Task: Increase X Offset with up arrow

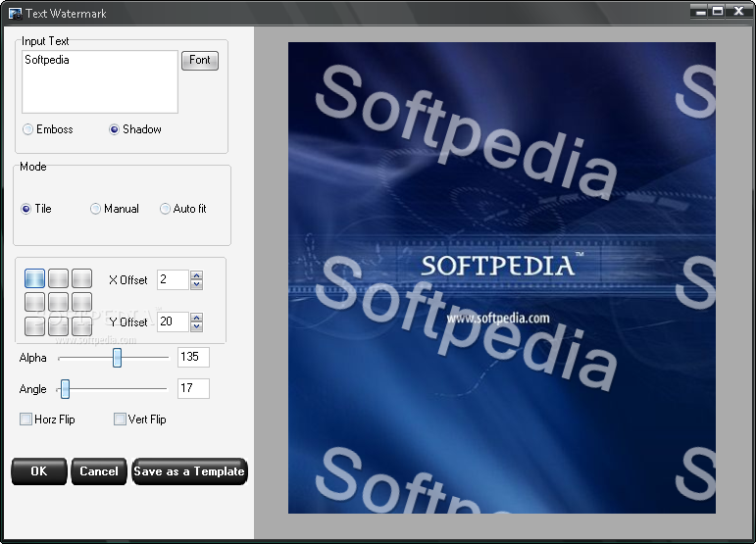Action: [196, 275]
